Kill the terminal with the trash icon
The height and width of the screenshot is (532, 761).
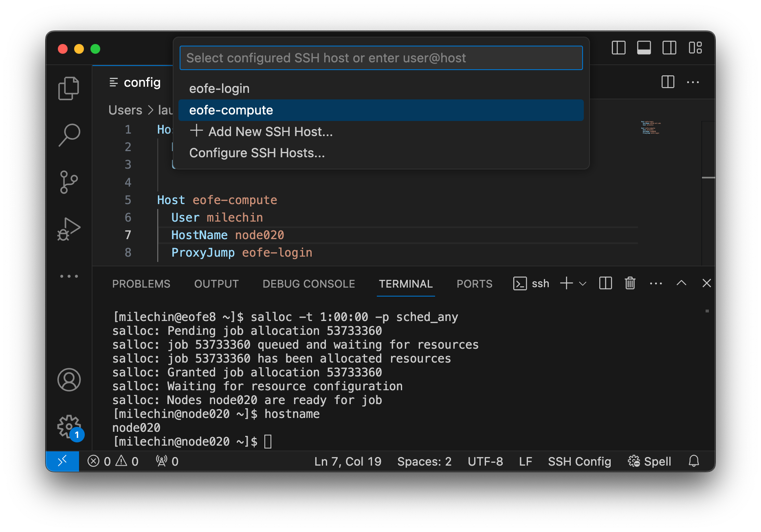(x=630, y=283)
